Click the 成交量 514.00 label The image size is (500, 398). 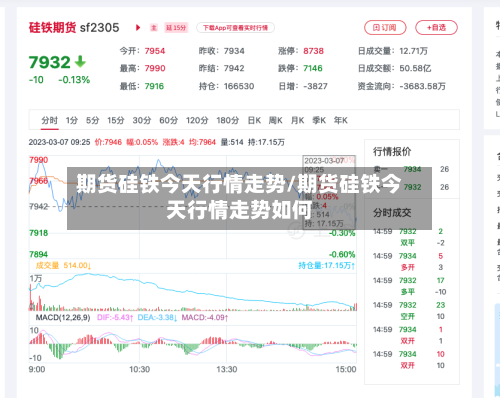[63, 266]
